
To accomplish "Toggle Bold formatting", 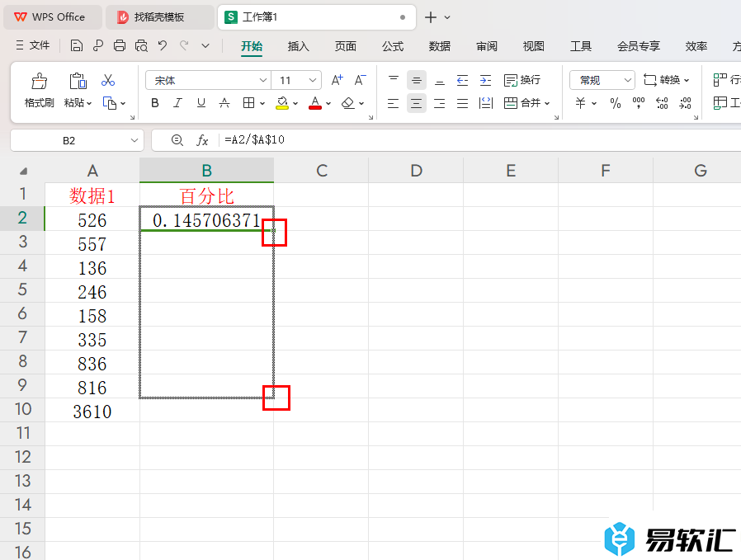I will [154, 103].
